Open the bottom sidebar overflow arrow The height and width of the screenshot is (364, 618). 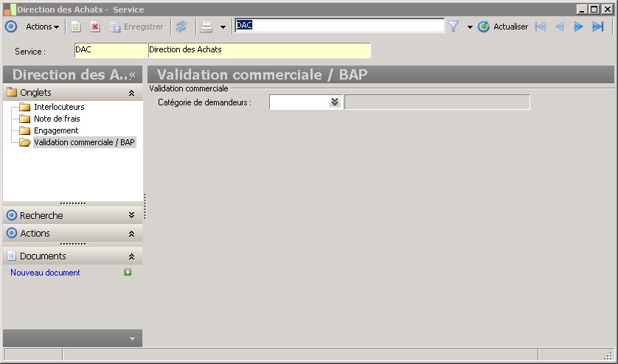tap(133, 339)
